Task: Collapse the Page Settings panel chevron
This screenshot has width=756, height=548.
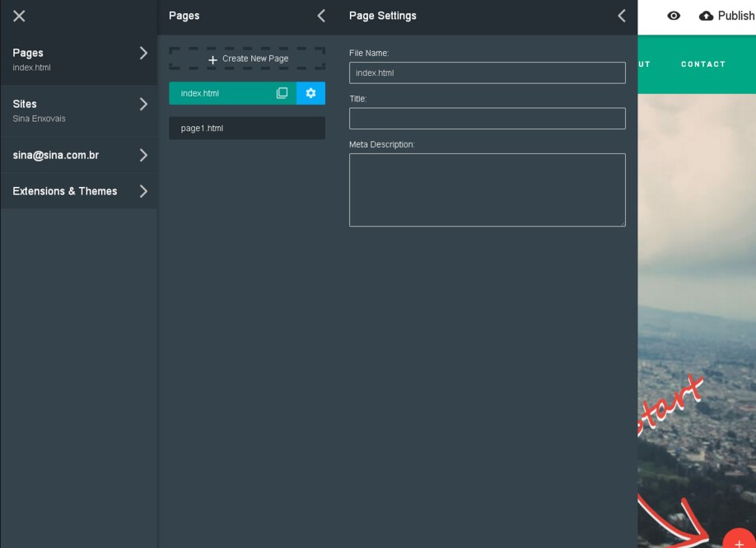Action: [623, 15]
